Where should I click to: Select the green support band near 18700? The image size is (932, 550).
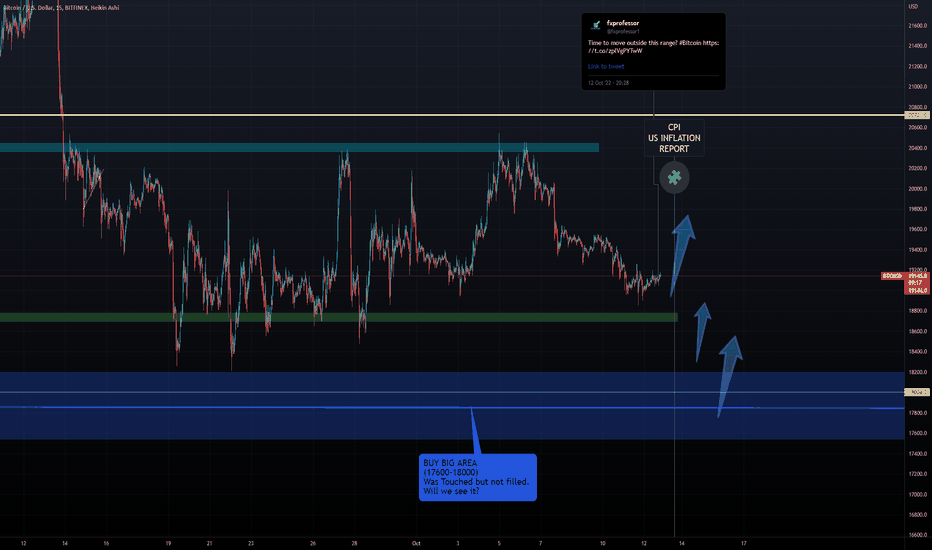click(x=339, y=318)
